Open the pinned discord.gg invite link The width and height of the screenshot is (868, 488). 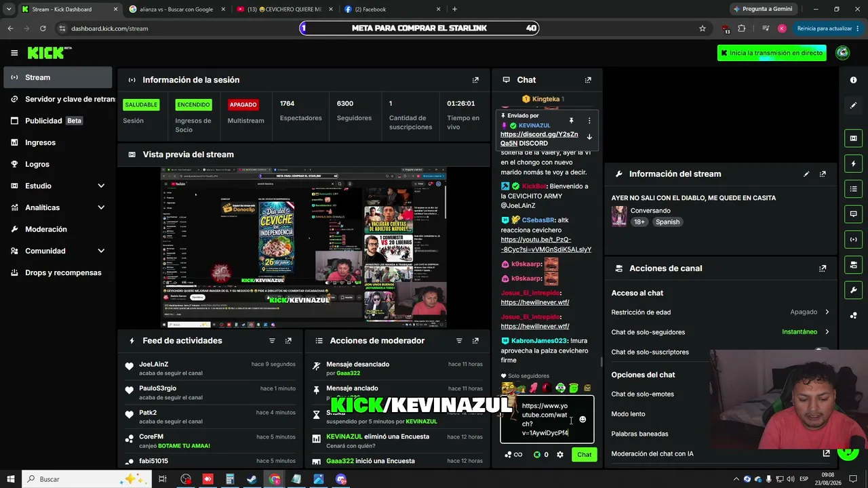point(539,139)
